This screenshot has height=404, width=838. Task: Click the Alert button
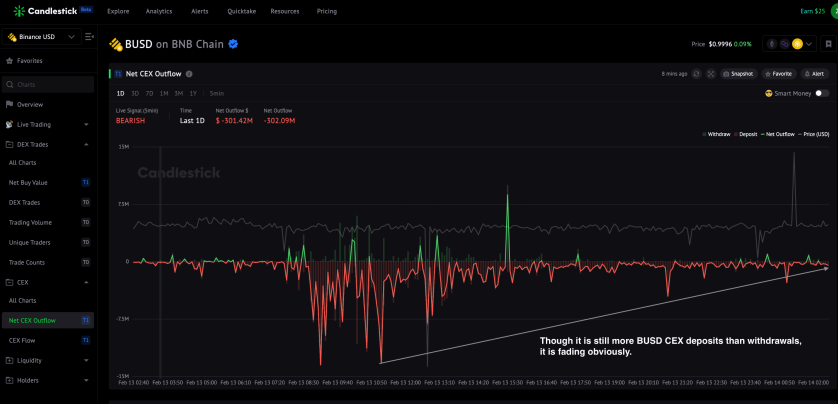pyautogui.click(x=814, y=74)
